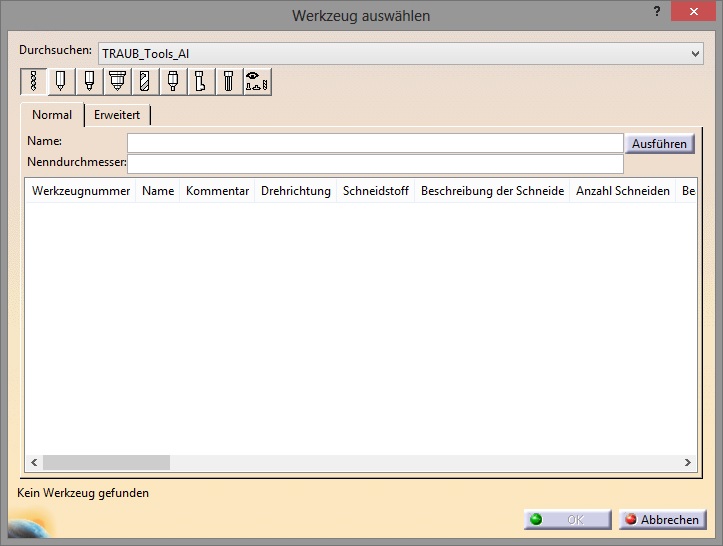Click the show all tool types eye icon
The height and width of the screenshot is (546, 723).
click(257, 82)
